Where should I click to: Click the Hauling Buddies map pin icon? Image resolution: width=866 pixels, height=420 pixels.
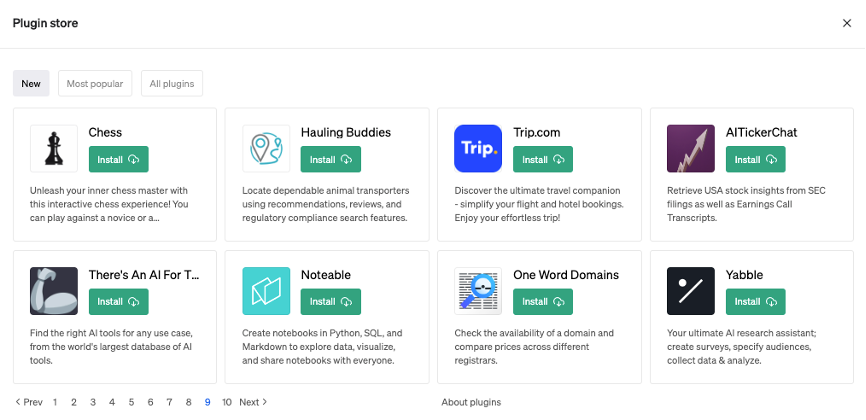(x=266, y=149)
